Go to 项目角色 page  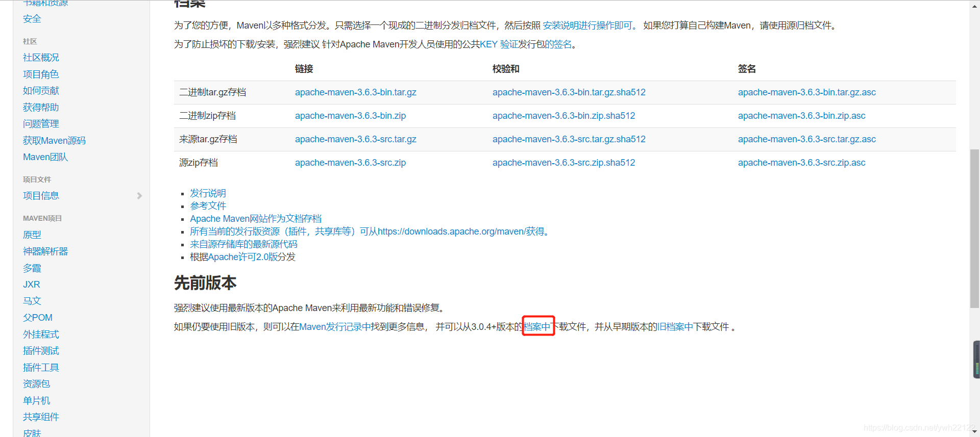[x=41, y=74]
